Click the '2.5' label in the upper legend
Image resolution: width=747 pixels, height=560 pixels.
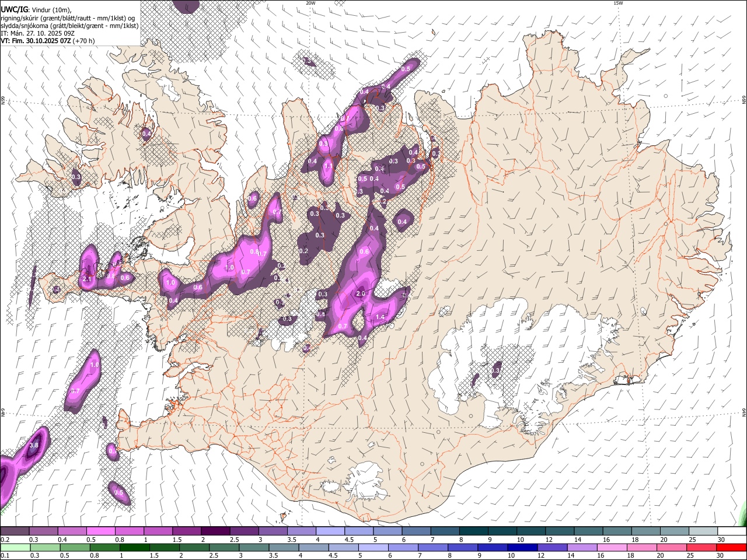tap(235, 540)
